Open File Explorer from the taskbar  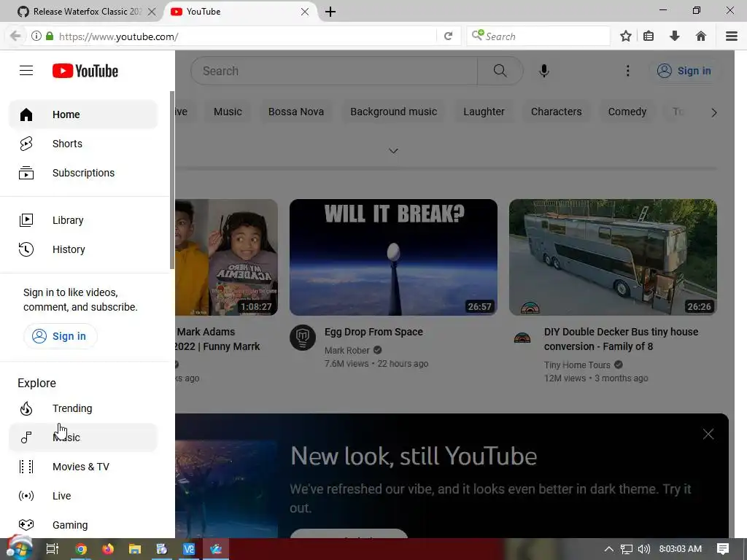click(x=135, y=549)
